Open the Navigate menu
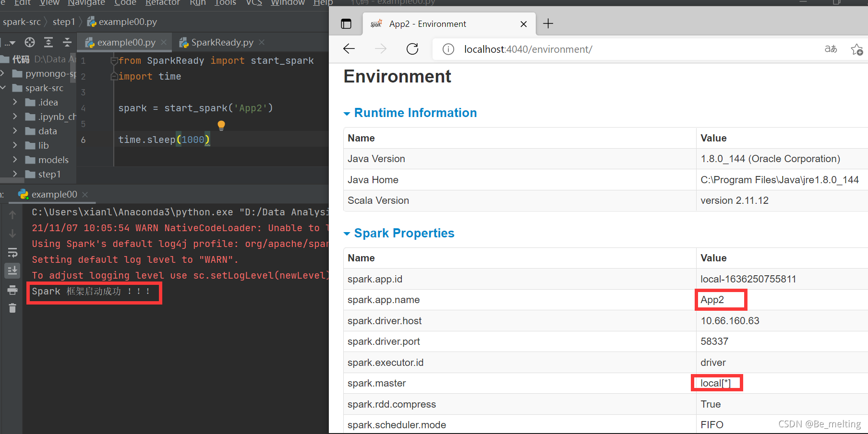The height and width of the screenshot is (434, 868). [86, 3]
